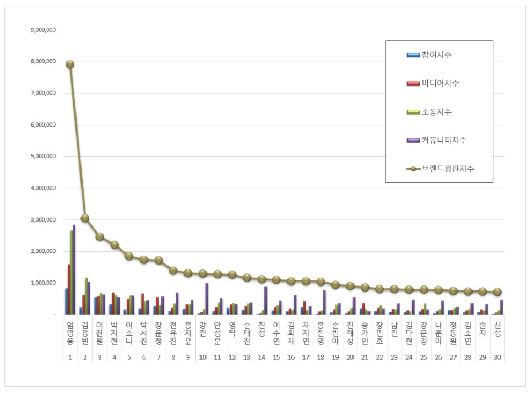Click the 브랜드평판지수 line marker in legend
532x394 pixels.
[x=413, y=169]
